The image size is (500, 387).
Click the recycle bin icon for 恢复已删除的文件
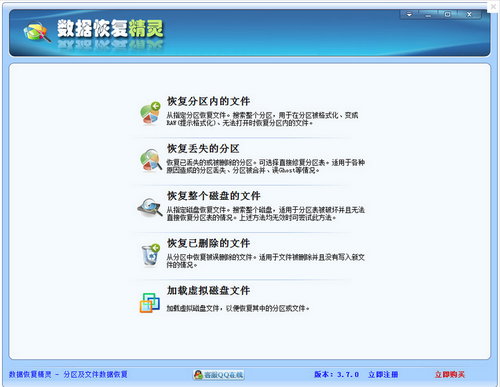[150, 255]
